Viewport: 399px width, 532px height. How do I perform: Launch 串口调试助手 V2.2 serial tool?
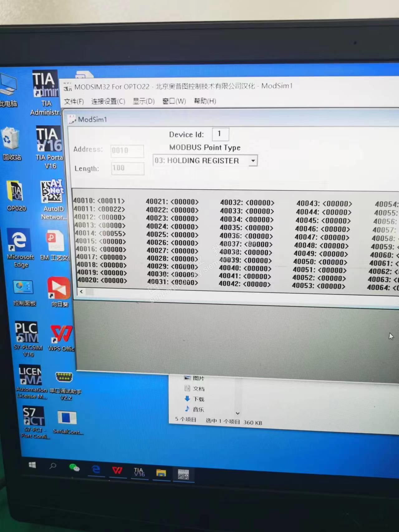(x=65, y=385)
